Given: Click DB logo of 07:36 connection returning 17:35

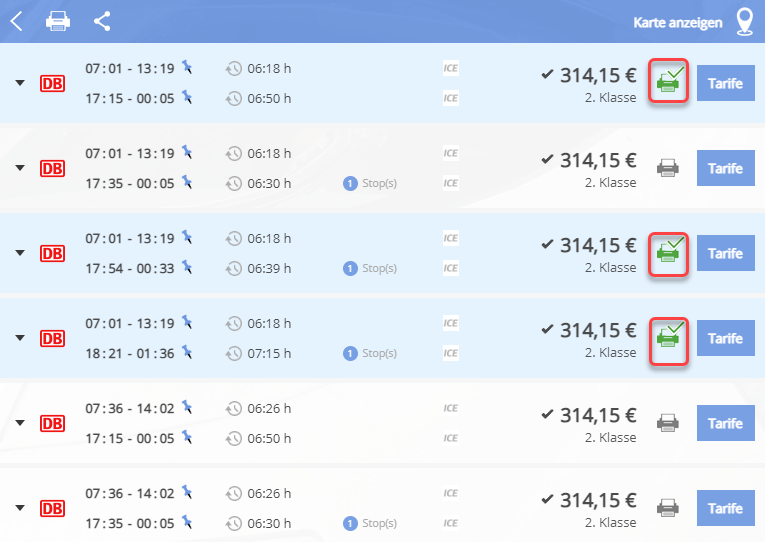Looking at the screenshot, I should (x=52, y=508).
